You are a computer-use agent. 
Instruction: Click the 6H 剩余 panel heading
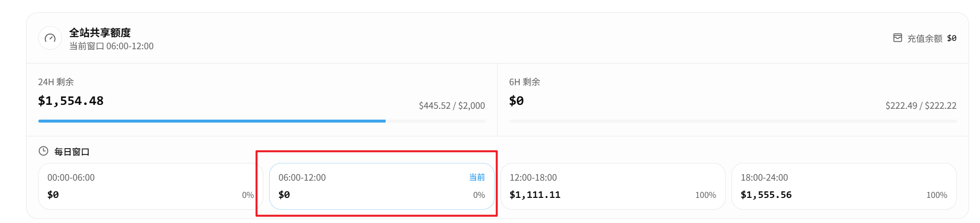pyautogui.click(x=525, y=82)
